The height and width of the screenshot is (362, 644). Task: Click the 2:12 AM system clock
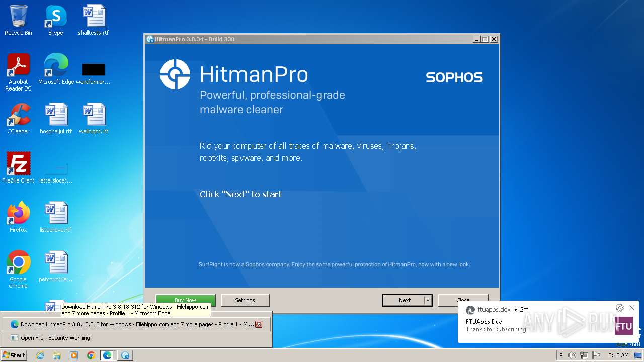point(618,355)
